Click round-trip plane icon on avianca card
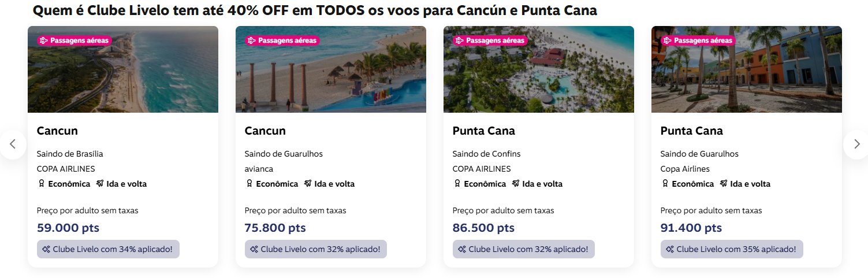868x278 pixels. [x=309, y=184]
